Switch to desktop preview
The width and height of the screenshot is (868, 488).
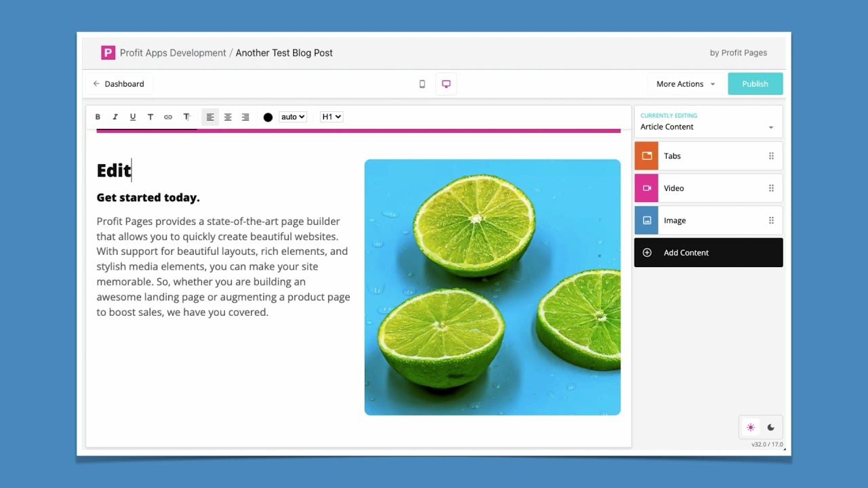446,84
